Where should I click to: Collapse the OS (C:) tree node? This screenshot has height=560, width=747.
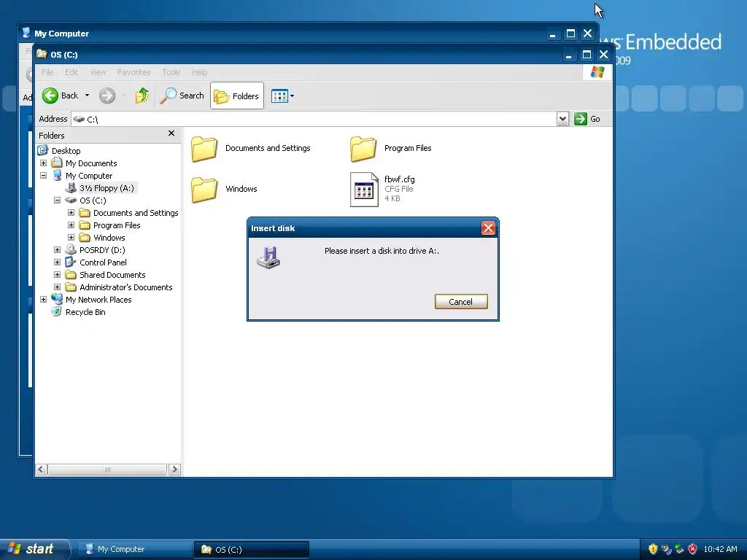pyautogui.click(x=57, y=200)
